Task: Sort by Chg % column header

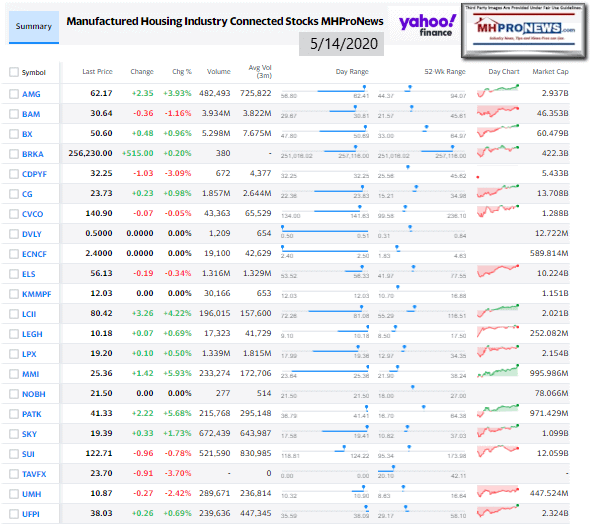Action: pos(182,72)
